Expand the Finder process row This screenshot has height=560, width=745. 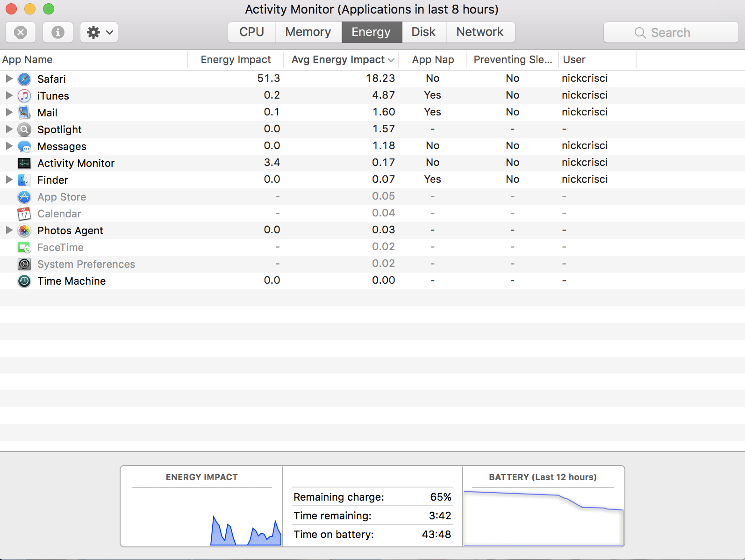(x=9, y=179)
